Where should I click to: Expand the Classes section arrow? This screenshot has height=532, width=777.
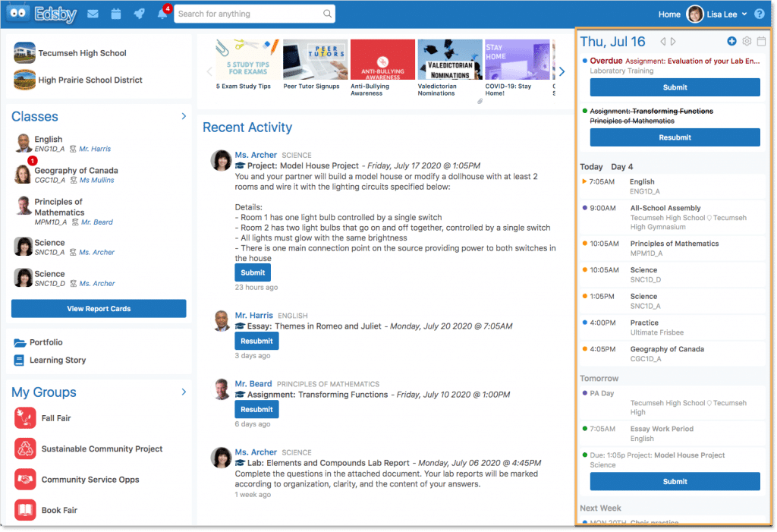(x=184, y=116)
